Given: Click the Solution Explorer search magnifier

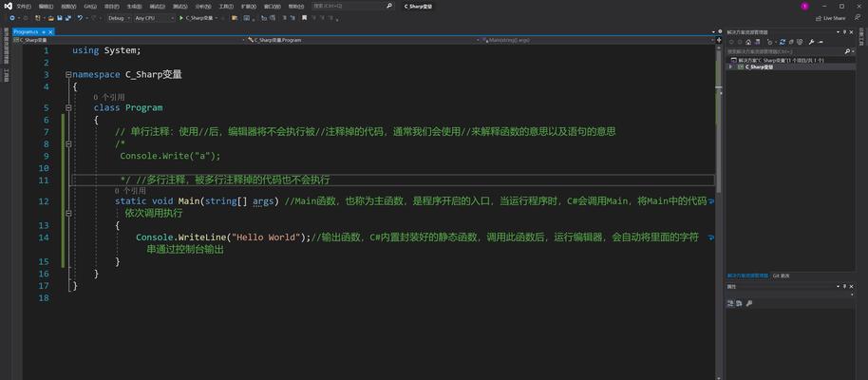Looking at the screenshot, I should 847,51.
